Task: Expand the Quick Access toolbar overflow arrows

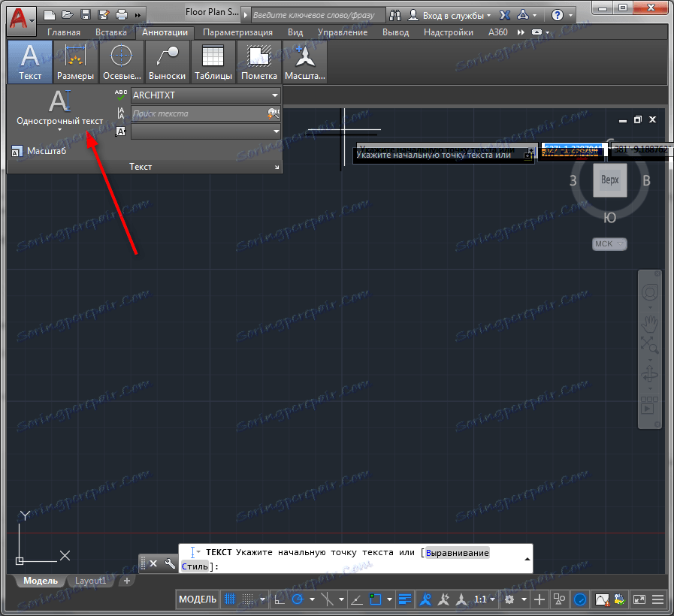Action: pos(138,16)
